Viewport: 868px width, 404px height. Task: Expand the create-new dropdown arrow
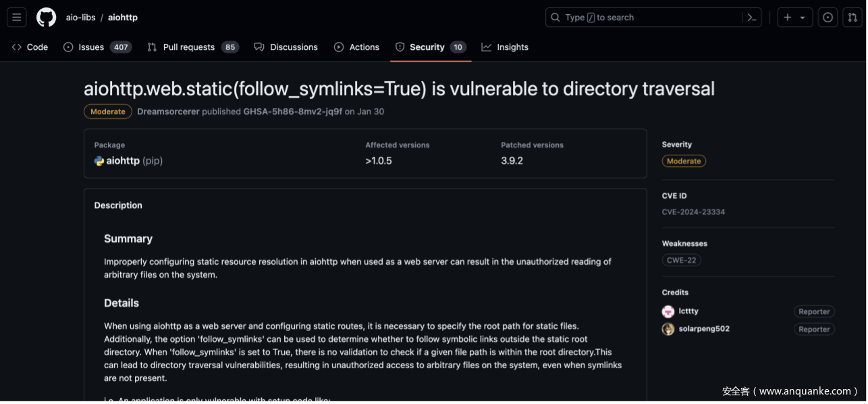pyautogui.click(x=803, y=18)
